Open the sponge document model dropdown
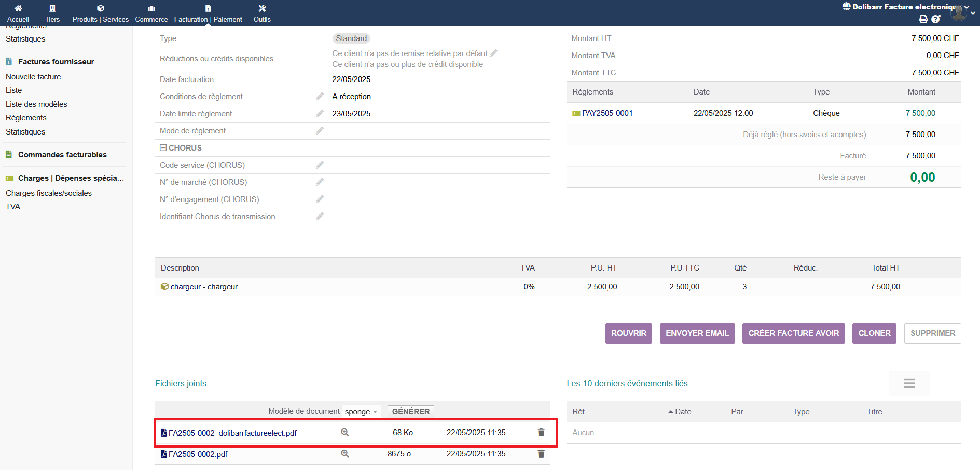 point(361,412)
